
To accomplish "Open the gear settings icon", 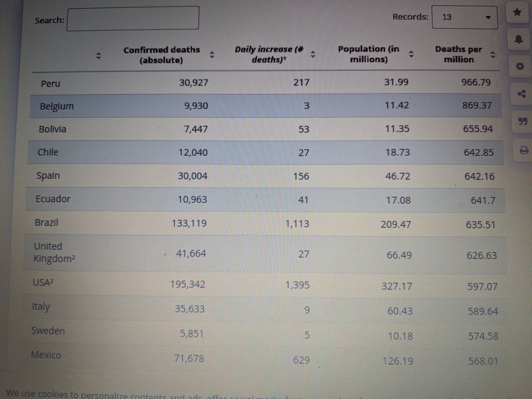I will pyautogui.click(x=520, y=66).
